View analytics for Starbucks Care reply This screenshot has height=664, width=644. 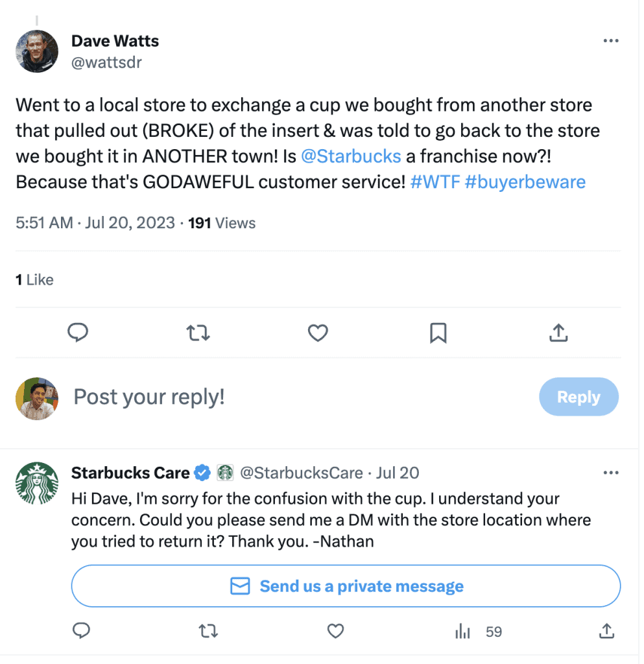click(463, 631)
